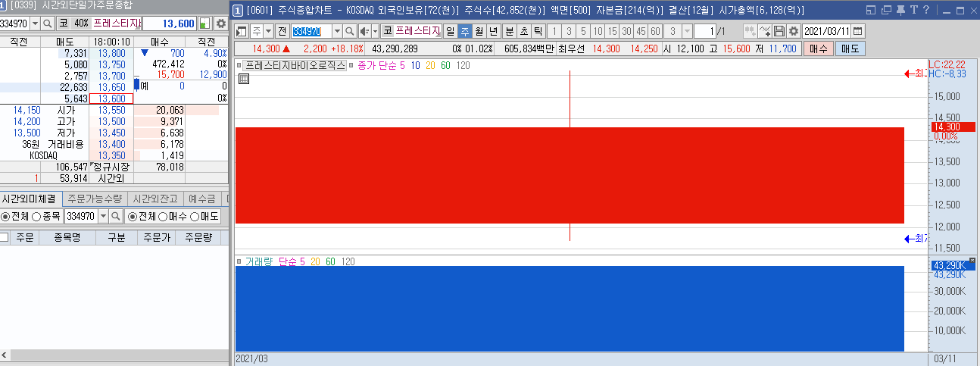Switch to the 예수금 tab

201,199
